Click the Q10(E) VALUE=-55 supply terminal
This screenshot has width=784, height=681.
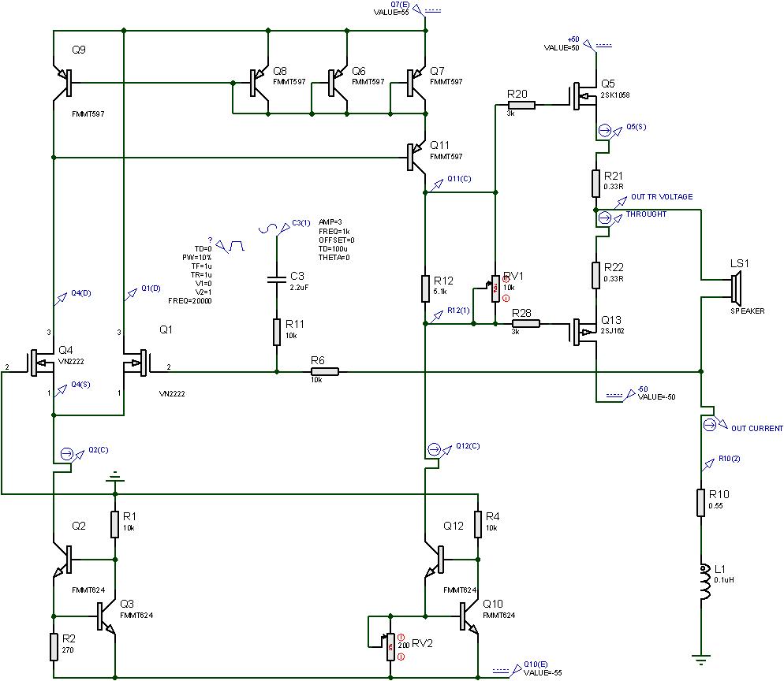(507, 671)
